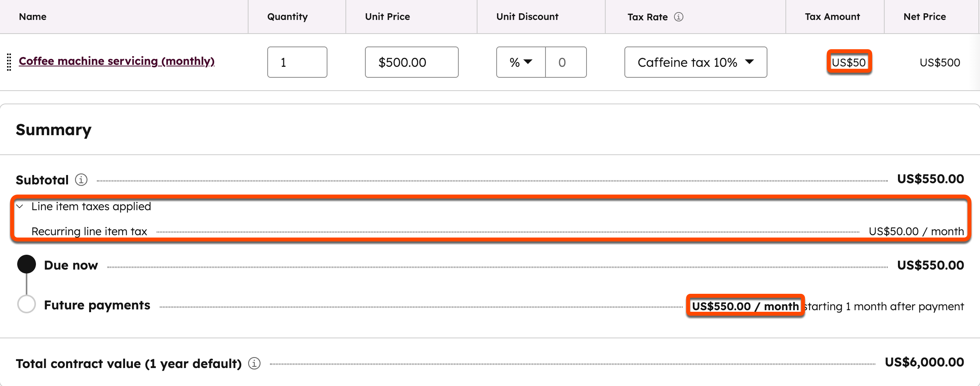Click the Tax Rate column header
Image resolution: width=980 pixels, height=386 pixels.
tap(647, 17)
